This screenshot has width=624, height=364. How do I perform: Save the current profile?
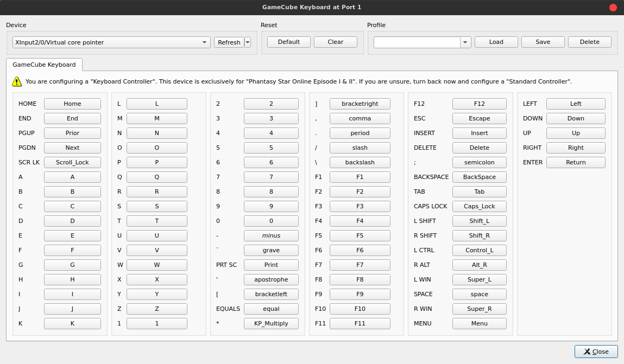pos(543,42)
